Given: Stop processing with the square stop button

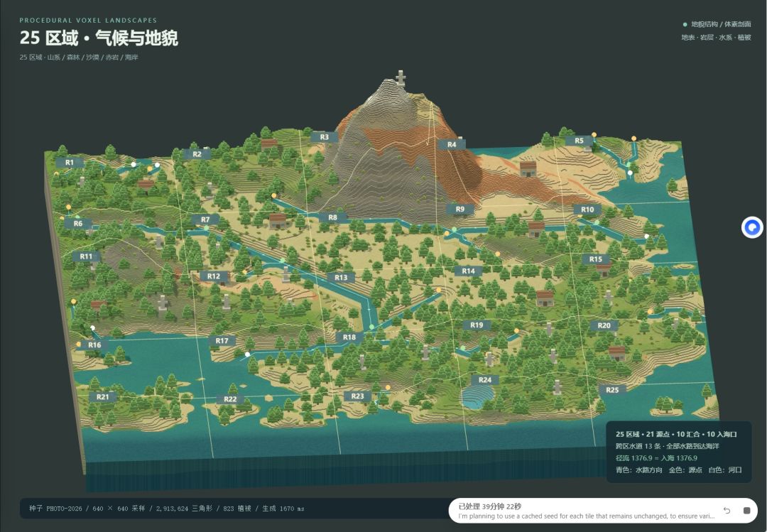Looking at the screenshot, I should point(746,511).
